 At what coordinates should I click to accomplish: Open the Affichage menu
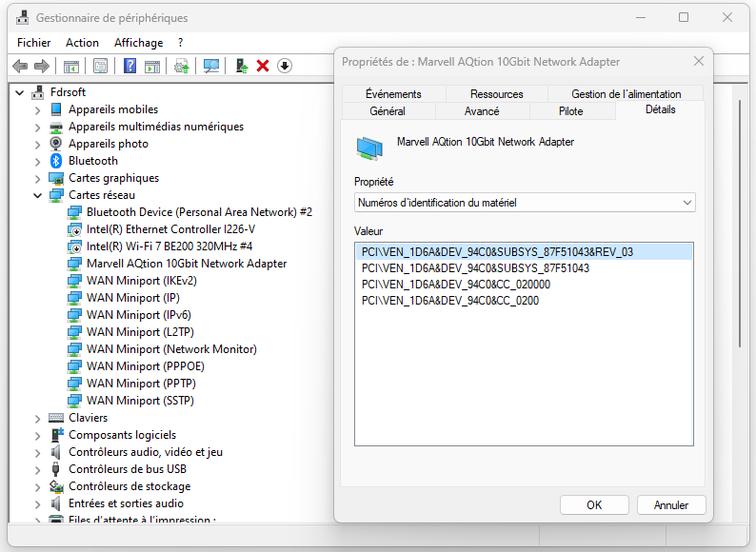[x=138, y=43]
